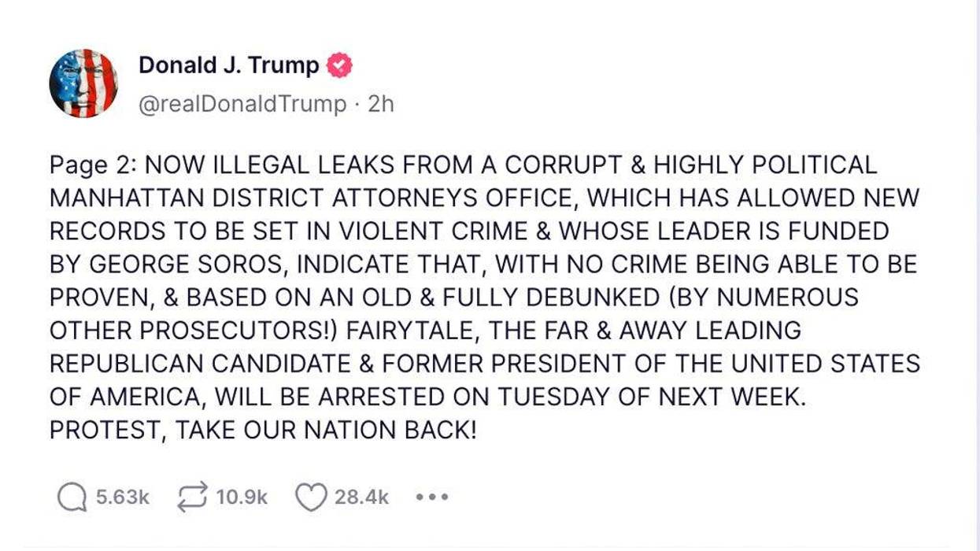The width and height of the screenshot is (980, 551).
Task: Click the heart icon to like the post
Action: pos(311,497)
